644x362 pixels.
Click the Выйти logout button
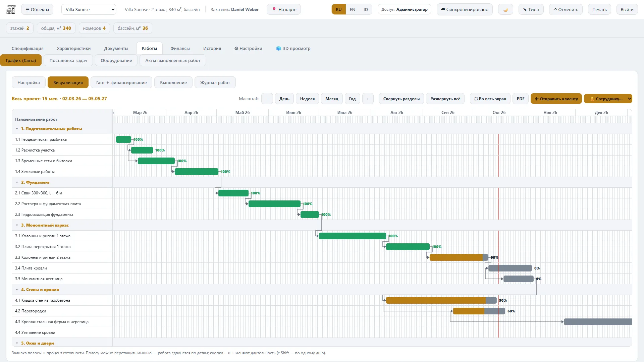pyautogui.click(x=627, y=9)
